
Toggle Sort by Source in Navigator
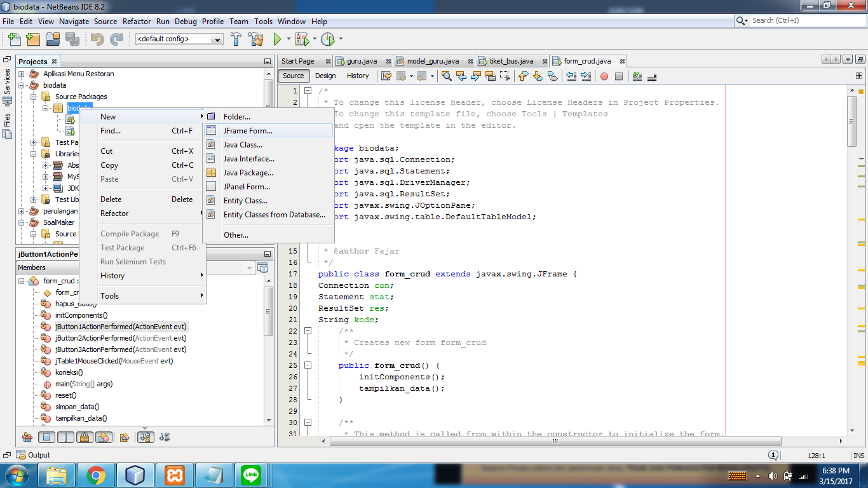[x=165, y=437]
